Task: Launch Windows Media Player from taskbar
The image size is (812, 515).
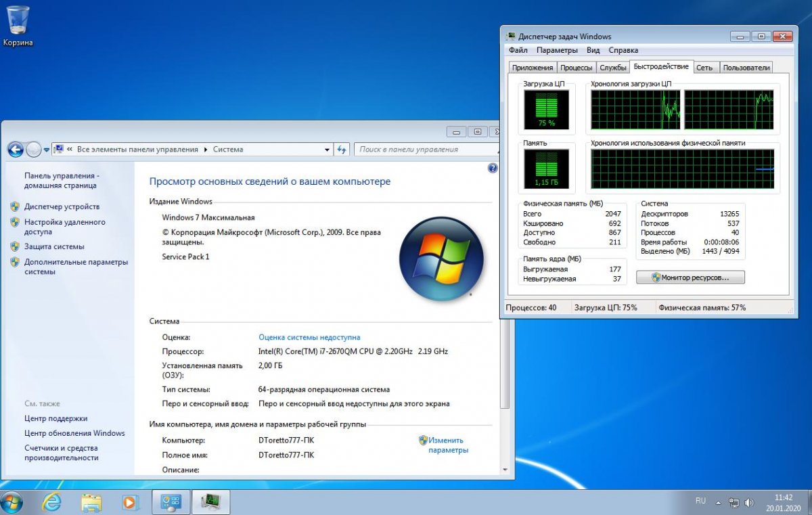Action: pyautogui.click(x=130, y=502)
